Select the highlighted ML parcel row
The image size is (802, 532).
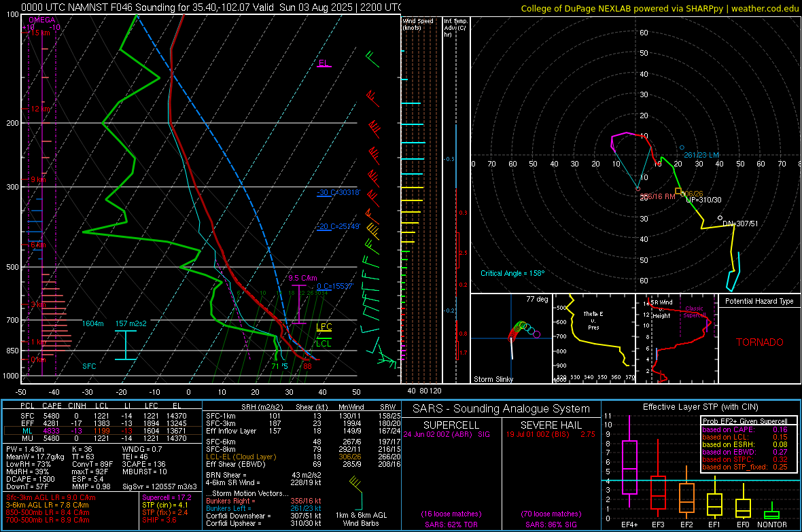pyautogui.click(x=102, y=431)
